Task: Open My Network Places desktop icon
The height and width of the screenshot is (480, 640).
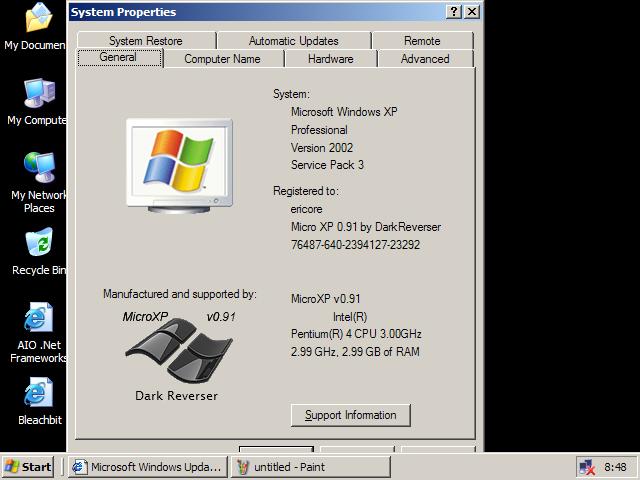Action: click(x=39, y=182)
